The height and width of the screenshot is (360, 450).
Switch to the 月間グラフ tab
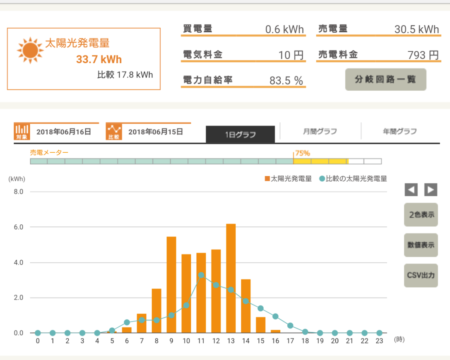320,131
